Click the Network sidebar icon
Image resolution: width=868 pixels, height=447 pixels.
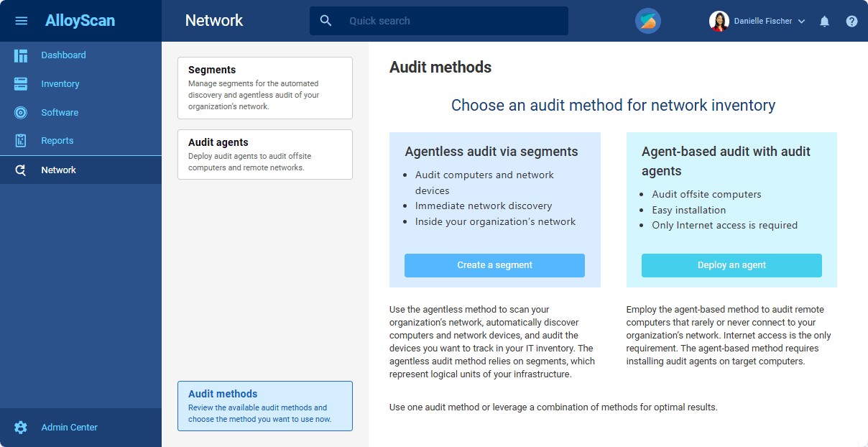click(x=21, y=170)
